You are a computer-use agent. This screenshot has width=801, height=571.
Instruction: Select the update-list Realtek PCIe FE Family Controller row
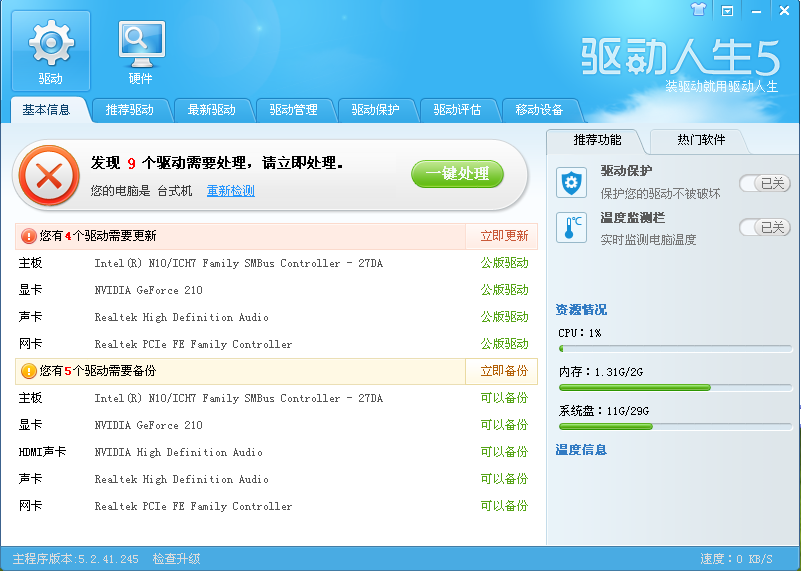276,344
